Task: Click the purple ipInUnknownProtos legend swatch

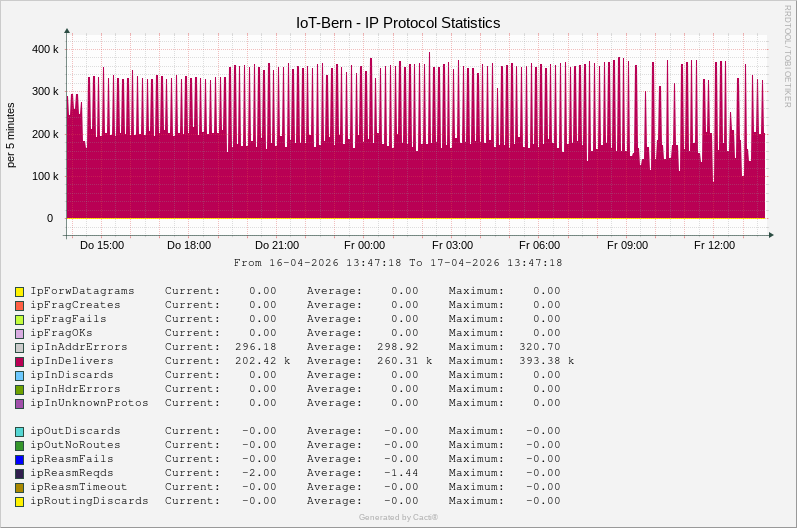Action: click(19, 403)
